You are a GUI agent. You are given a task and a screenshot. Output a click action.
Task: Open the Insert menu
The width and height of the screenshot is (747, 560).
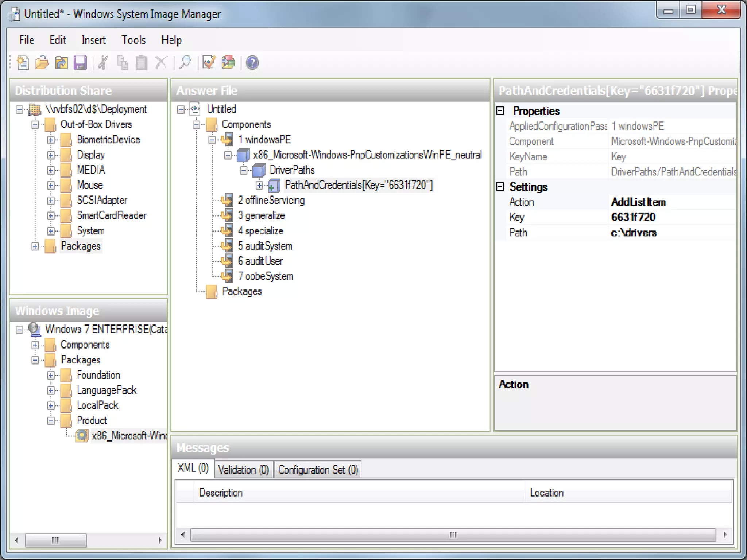pyautogui.click(x=93, y=40)
